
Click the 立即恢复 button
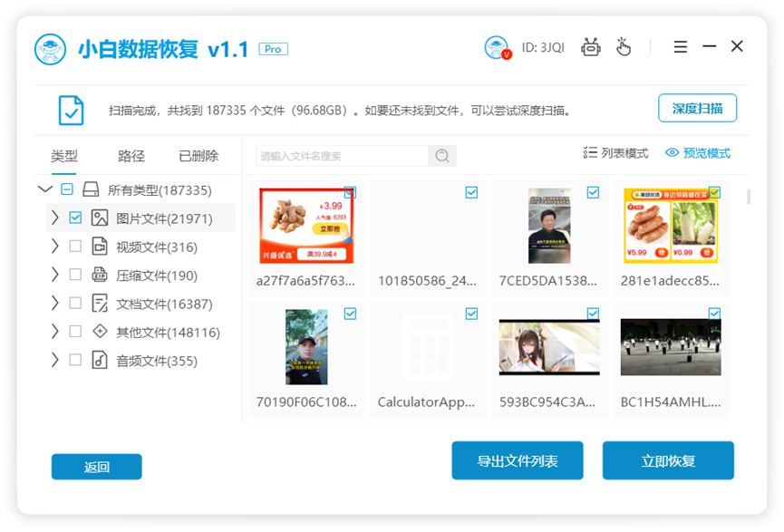coord(668,460)
